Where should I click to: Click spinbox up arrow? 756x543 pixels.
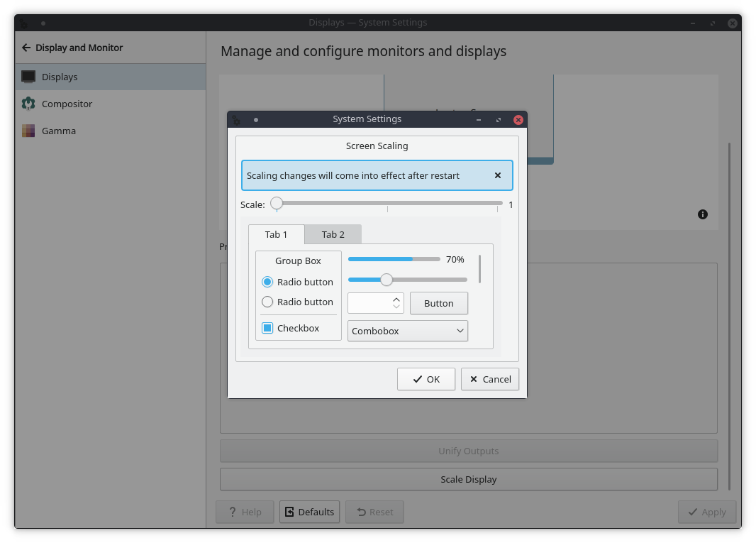point(396,300)
